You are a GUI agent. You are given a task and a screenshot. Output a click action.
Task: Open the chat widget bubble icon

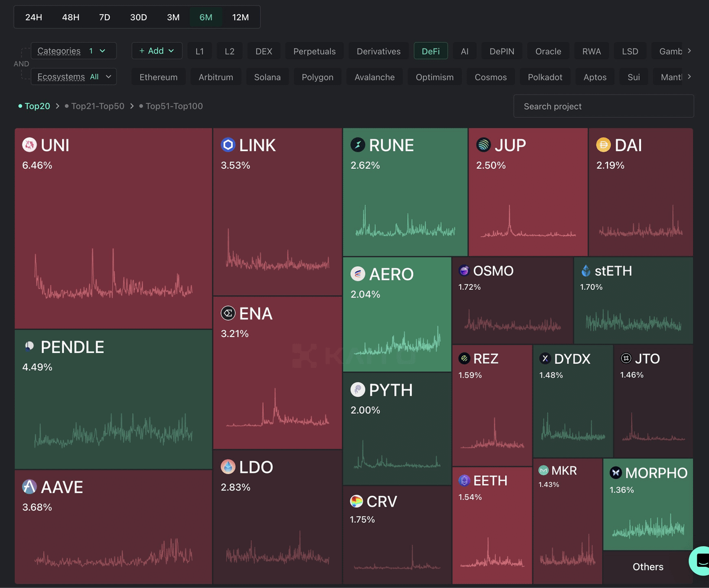click(701, 561)
